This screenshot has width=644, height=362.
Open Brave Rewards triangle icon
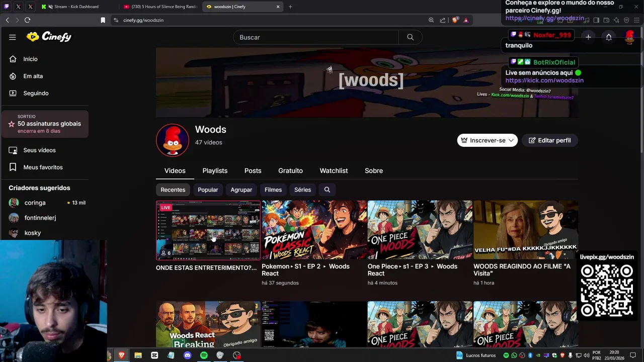(466, 20)
